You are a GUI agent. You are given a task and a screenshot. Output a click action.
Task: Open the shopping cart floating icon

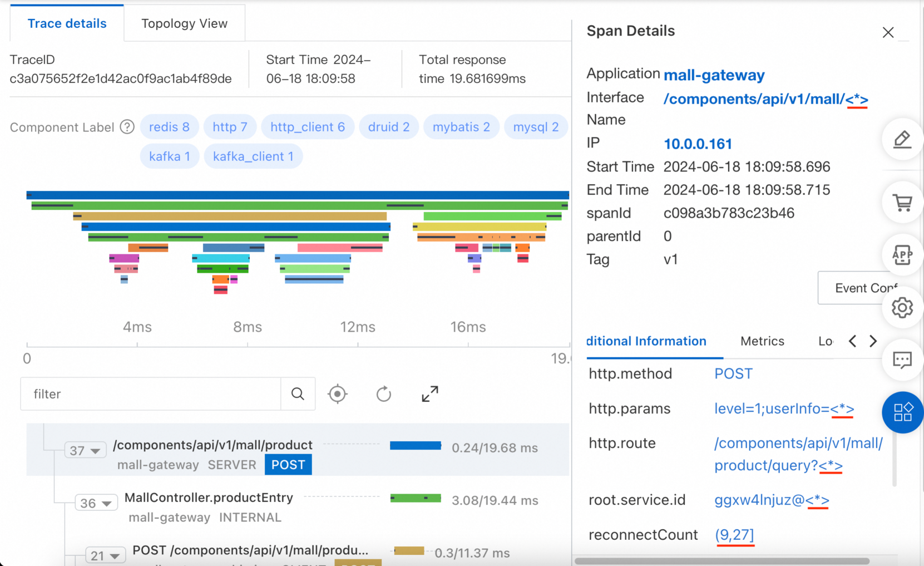coord(902,203)
